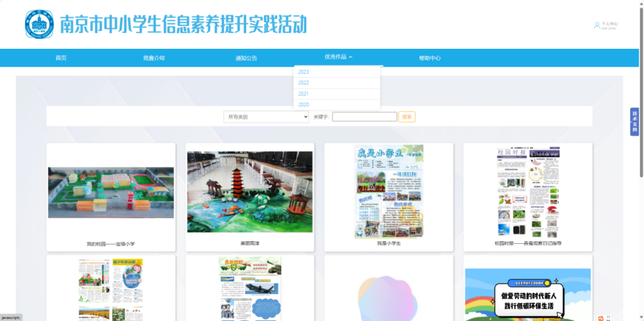The width and height of the screenshot is (644, 321).
Task: Select 2023 from the works dropdown
Action: pos(337,72)
